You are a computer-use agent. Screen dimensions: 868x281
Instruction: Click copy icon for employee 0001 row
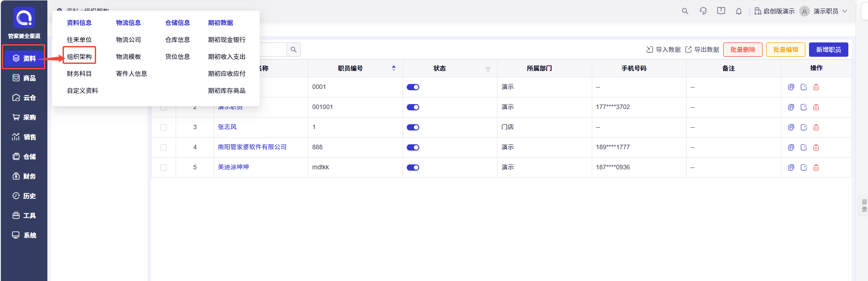click(791, 87)
